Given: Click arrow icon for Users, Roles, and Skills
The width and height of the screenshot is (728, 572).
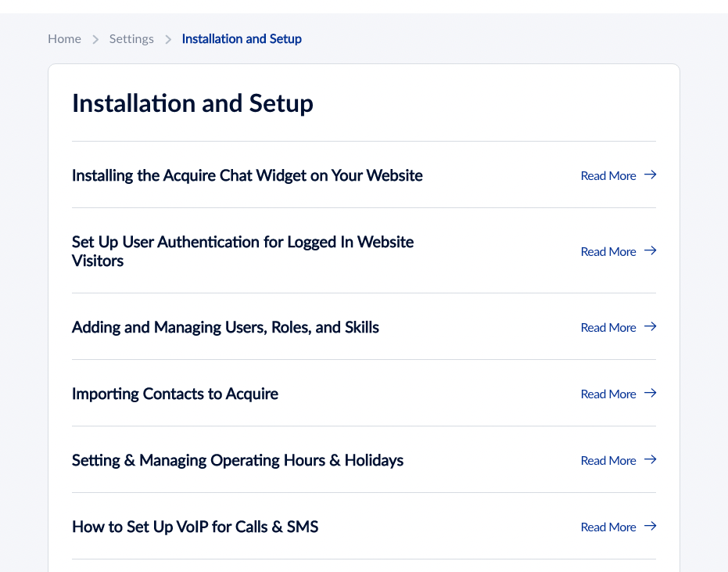Looking at the screenshot, I should point(650,326).
